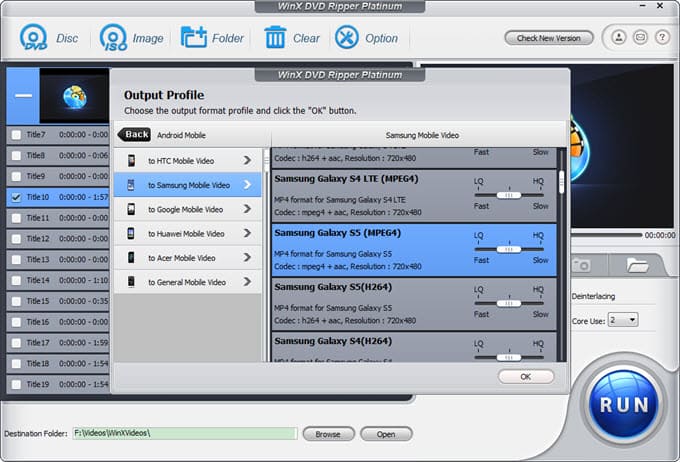680x462 pixels.
Task: Adjust Galaxy S5(H264) quality slider
Action: [509, 304]
